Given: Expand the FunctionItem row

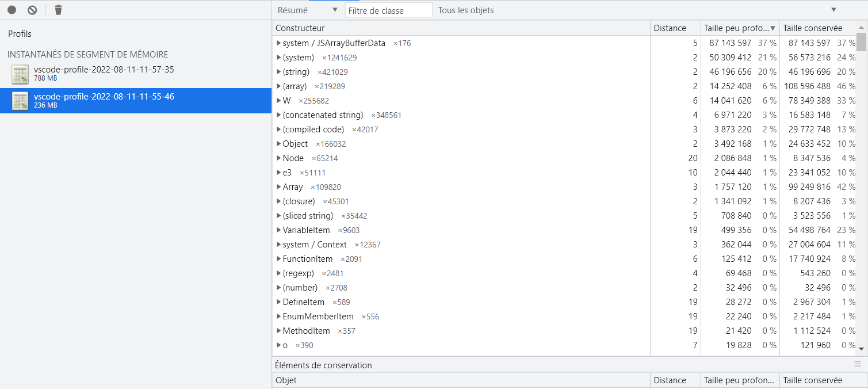Looking at the screenshot, I should pos(278,259).
